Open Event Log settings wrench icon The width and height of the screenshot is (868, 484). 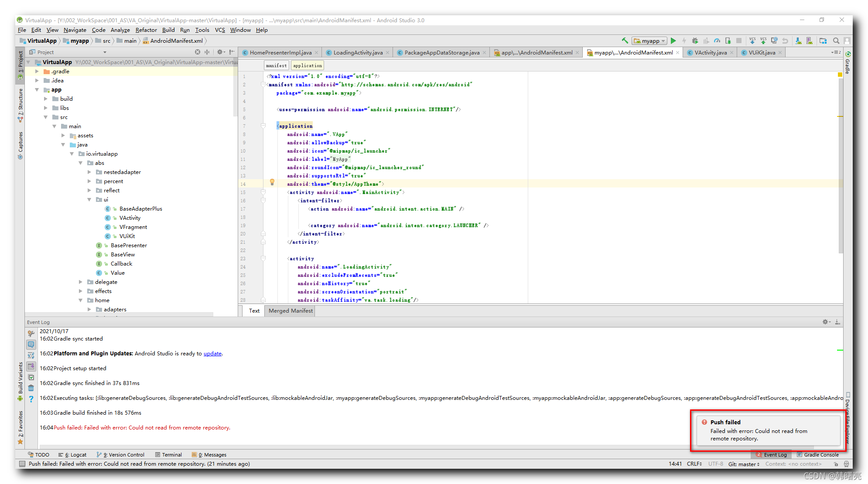click(31, 334)
